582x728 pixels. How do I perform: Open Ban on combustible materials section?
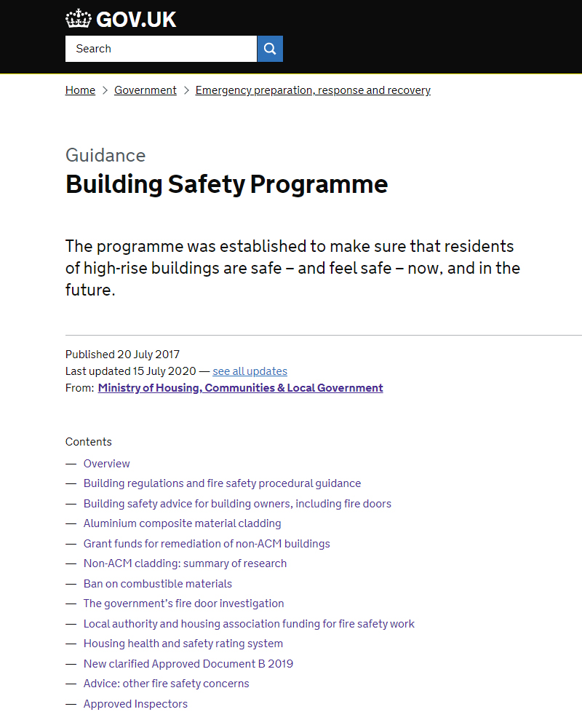pos(158,584)
